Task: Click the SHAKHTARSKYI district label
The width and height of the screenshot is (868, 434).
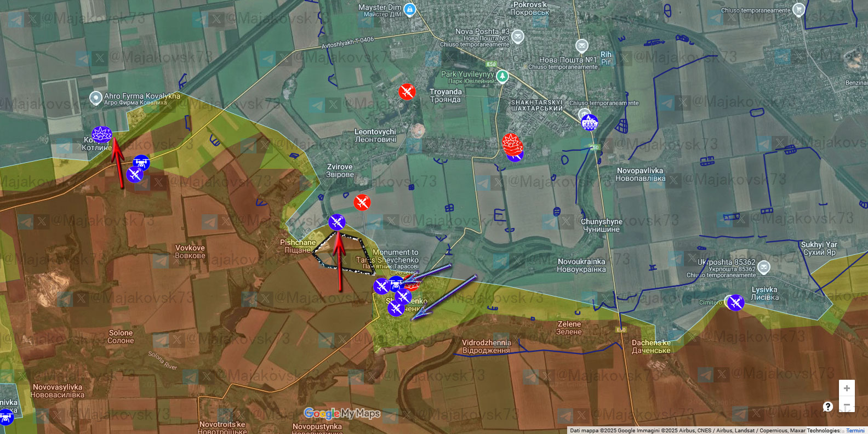Action: pyautogui.click(x=537, y=105)
